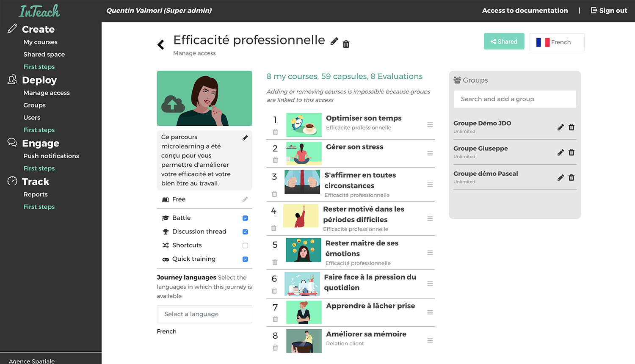Grab reorder handle for S'affirmer en toutes circonstances
This screenshot has height=364, width=635.
tap(430, 185)
